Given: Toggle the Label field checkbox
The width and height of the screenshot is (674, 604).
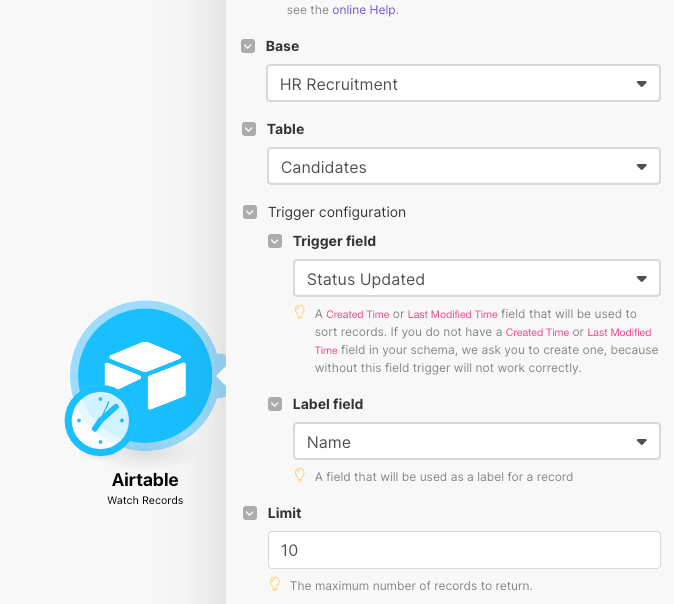Looking at the screenshot, I should 275,404.
